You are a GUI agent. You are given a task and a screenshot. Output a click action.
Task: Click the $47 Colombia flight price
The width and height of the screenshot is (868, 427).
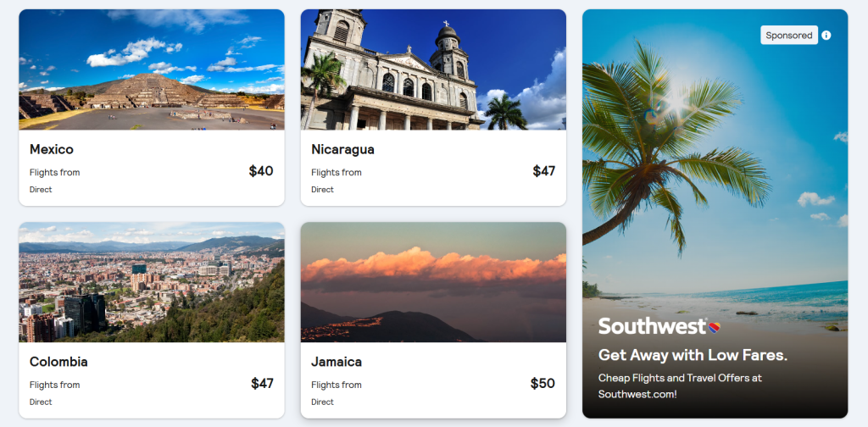262,384
